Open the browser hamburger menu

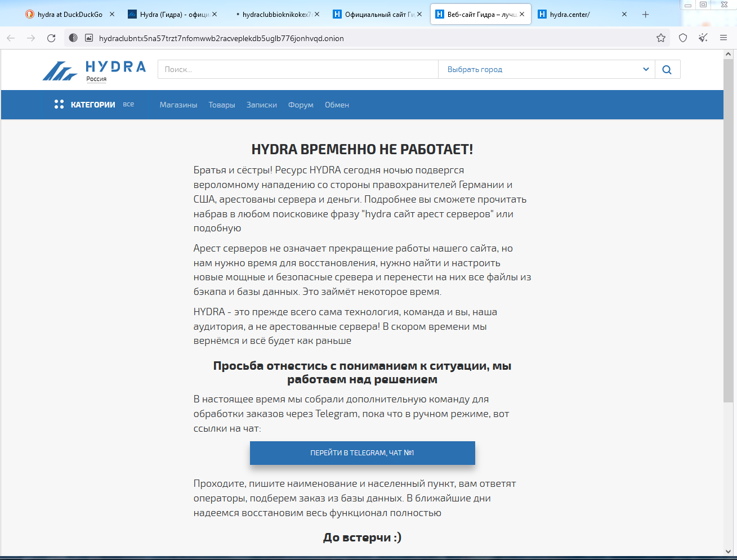[723, 38]
